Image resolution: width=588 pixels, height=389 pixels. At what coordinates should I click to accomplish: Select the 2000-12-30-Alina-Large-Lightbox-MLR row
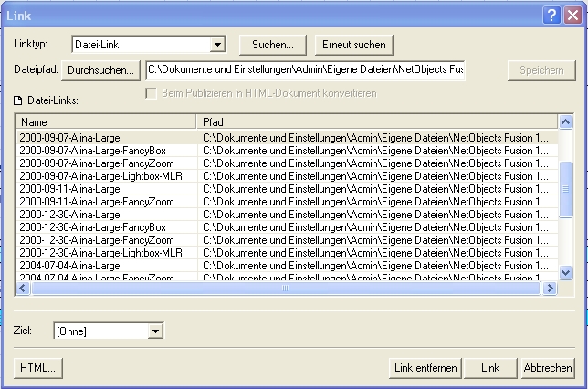100,252
